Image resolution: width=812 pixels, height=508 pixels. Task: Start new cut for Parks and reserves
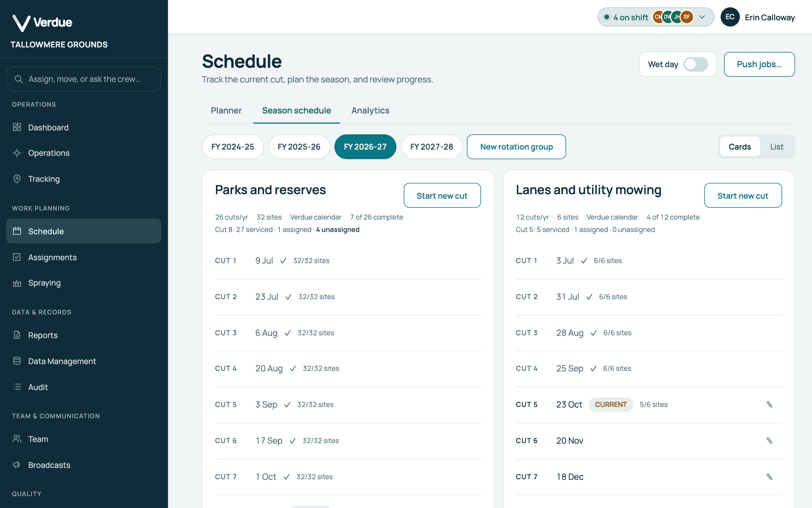[x=442, y=196]
